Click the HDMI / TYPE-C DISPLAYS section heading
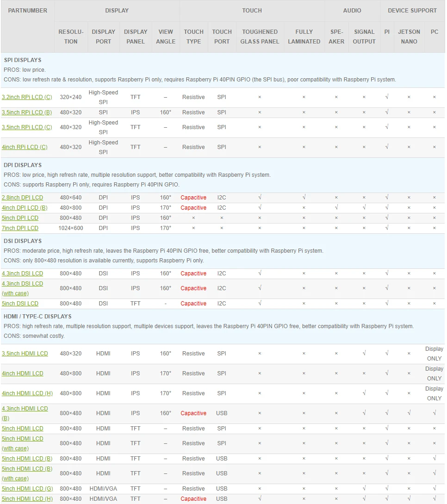The height and width of the screenshot is (504, 447). point(37,317)
